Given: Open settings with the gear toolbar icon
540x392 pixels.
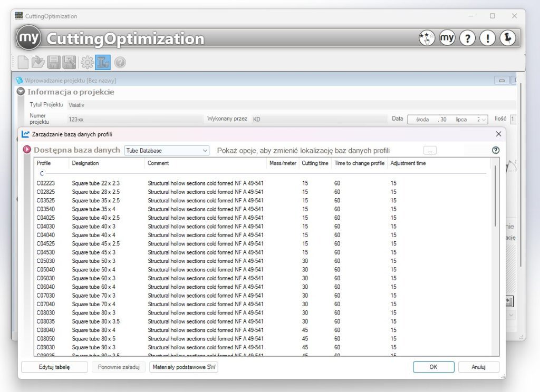Looking at the screenshot, I should pos(87,62).
